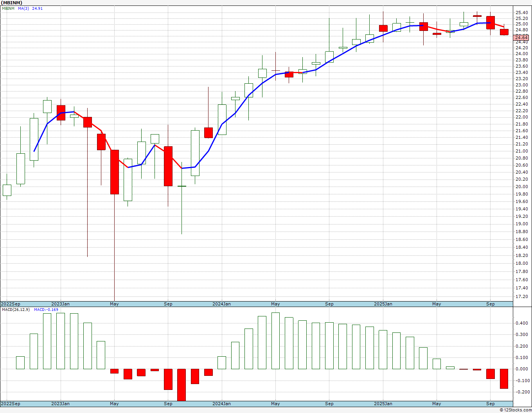Click the 25.40 price axis value

pyautogui.click(x=521, y=13)
